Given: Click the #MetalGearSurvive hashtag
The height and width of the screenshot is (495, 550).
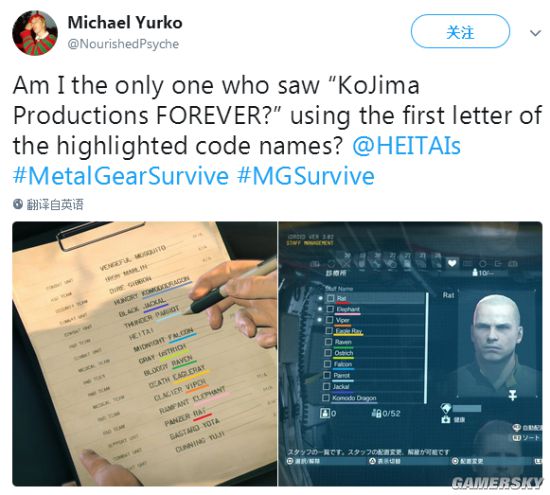Looking at the screenshot, I should tap(120, 176).
